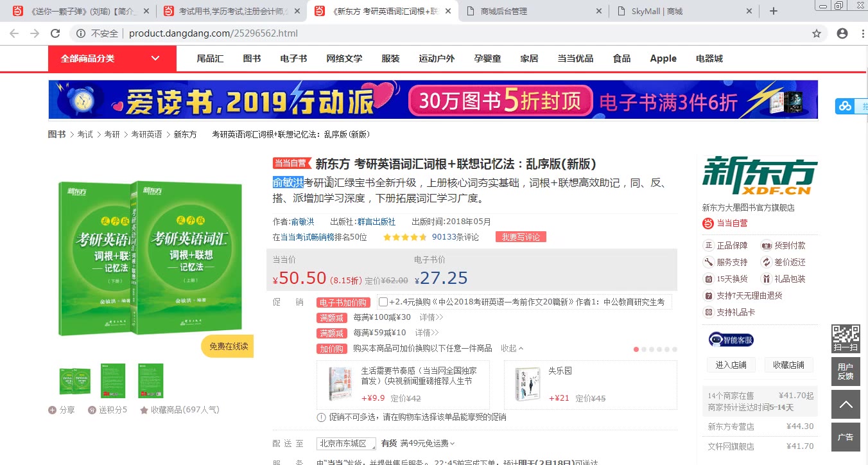Open the 电子书 navigation item
Screen dimensions: 868x465
(293, 58)
